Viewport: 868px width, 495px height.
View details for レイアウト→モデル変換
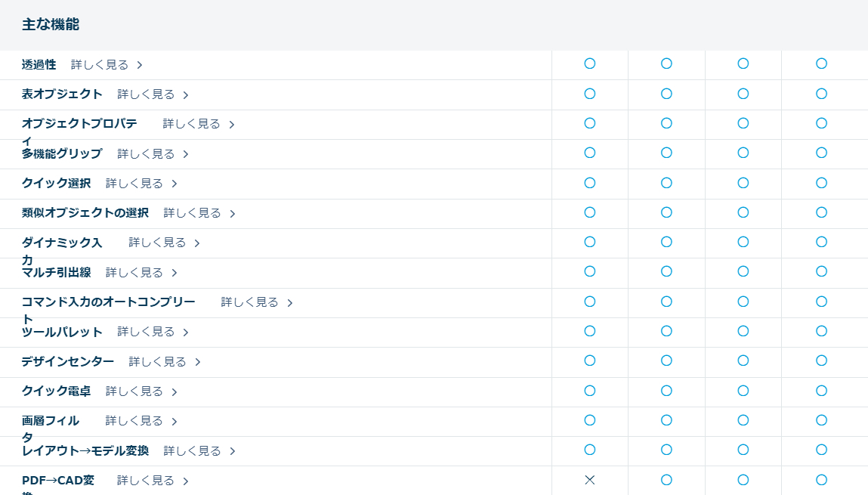point(192,451)
